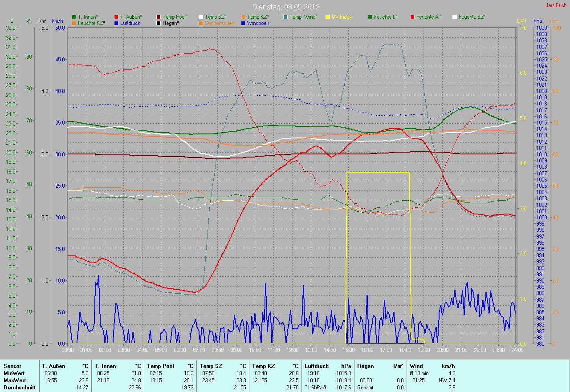The image size is (570, 392).
Task: Click the Jarz Erich label
Action: 556,6
